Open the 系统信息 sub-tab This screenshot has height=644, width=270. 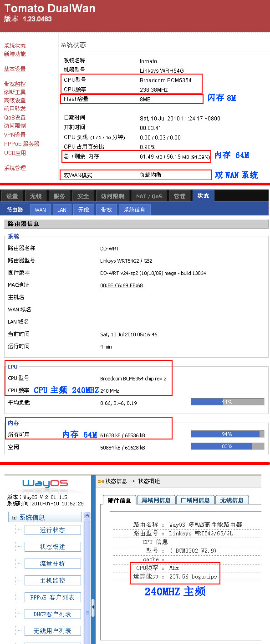point(134,210)
